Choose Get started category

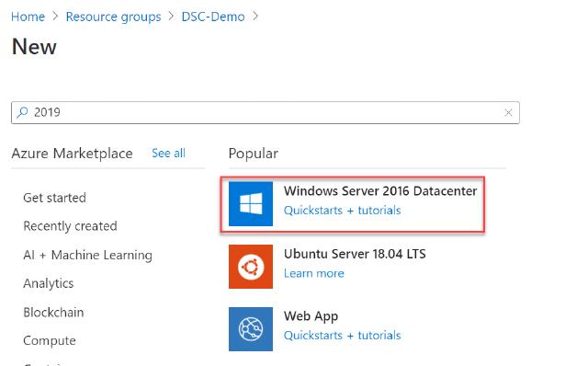[x=54, y=198]
